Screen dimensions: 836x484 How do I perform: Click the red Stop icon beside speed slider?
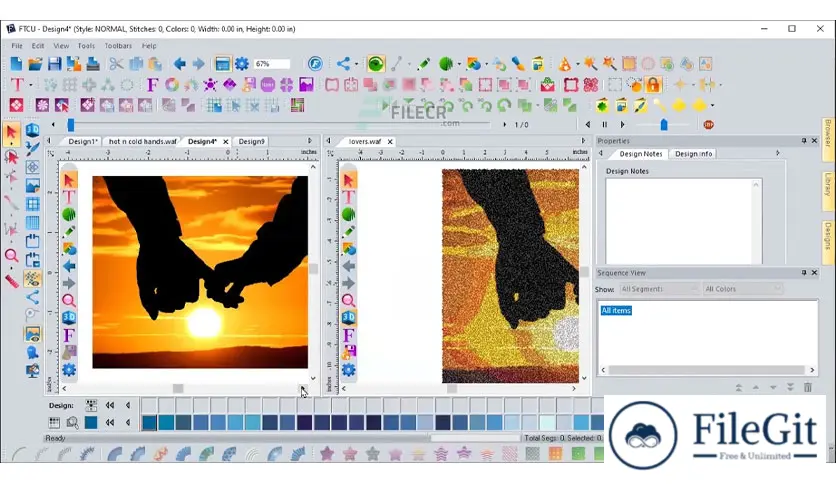pos(708,125)
